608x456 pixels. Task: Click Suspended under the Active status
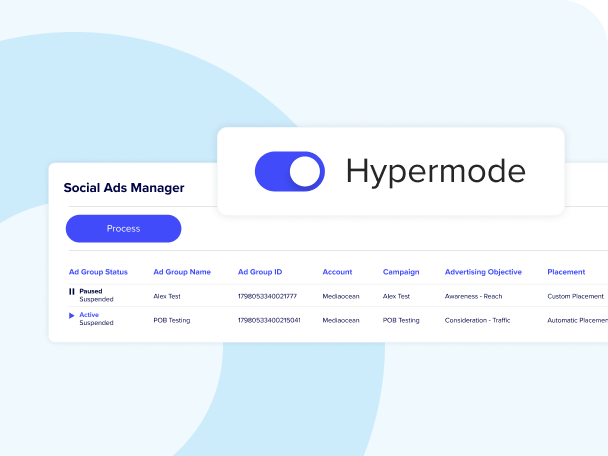(97, 323)
